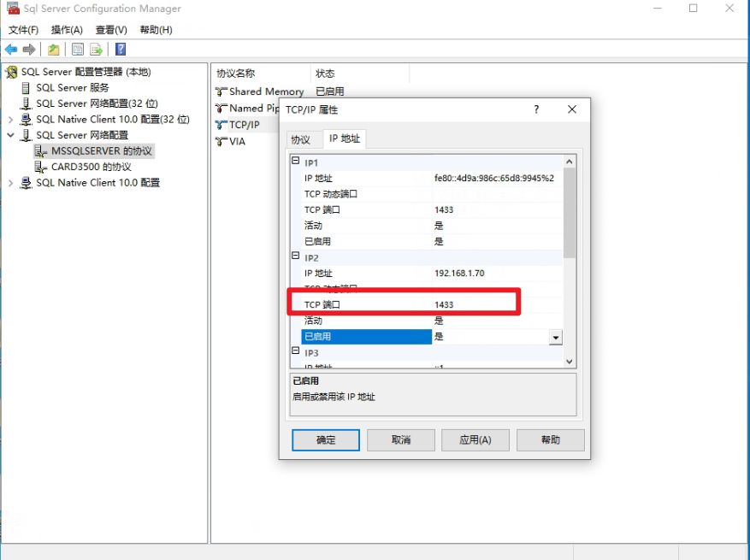This screenshot has width=750, height=560.
Task: Toggle the console tree toolbar icon
Action: [78, 50]
